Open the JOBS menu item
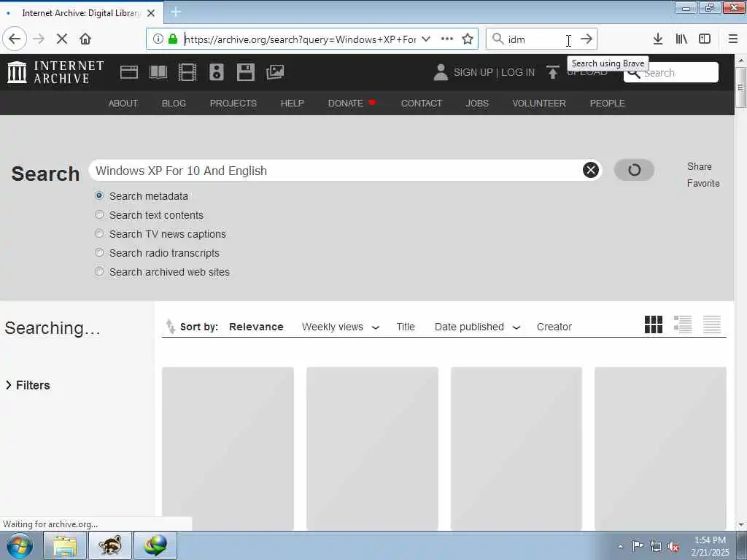 pos(477,104)
